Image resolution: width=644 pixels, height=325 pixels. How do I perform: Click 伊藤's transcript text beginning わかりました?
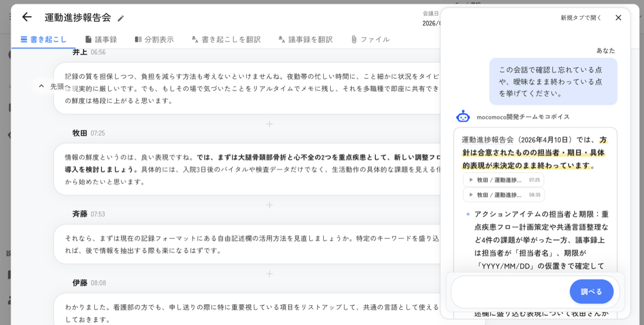252,313
